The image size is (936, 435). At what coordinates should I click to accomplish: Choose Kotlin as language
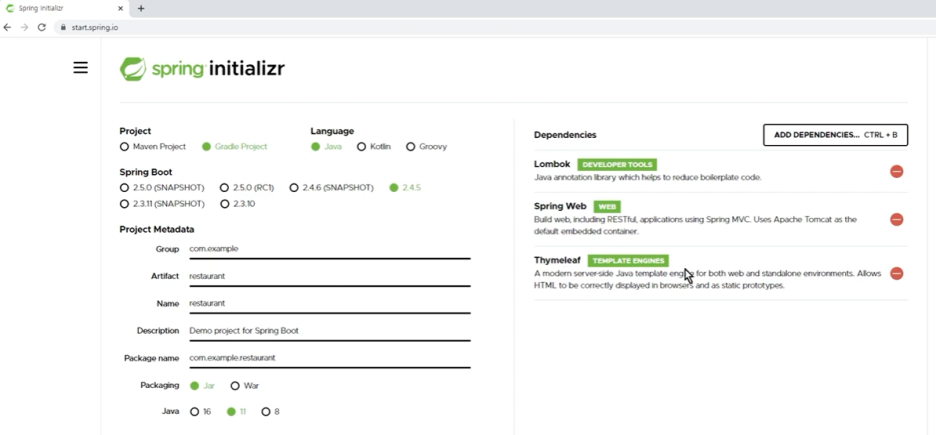(374, 146)
